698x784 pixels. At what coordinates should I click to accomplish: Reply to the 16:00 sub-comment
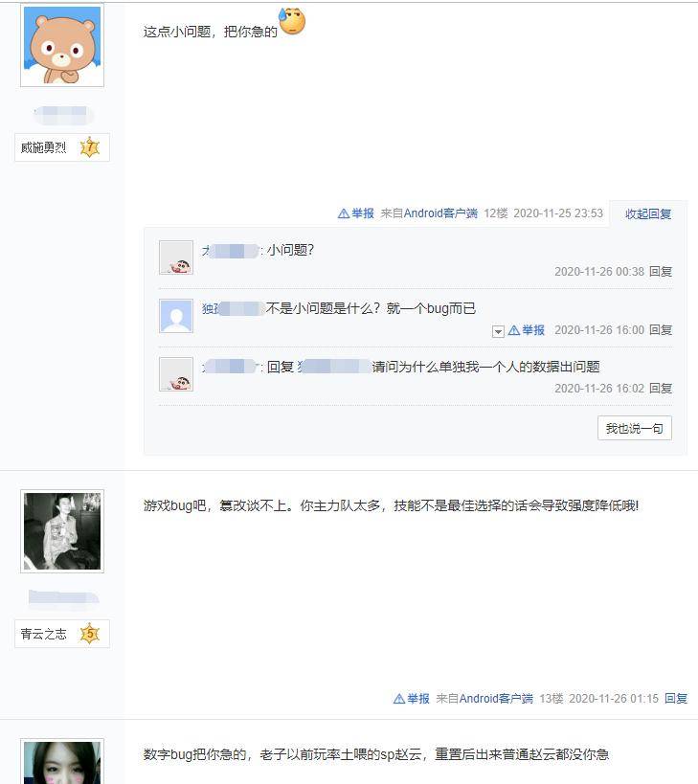pyautogui.click(x=661, y=330)
